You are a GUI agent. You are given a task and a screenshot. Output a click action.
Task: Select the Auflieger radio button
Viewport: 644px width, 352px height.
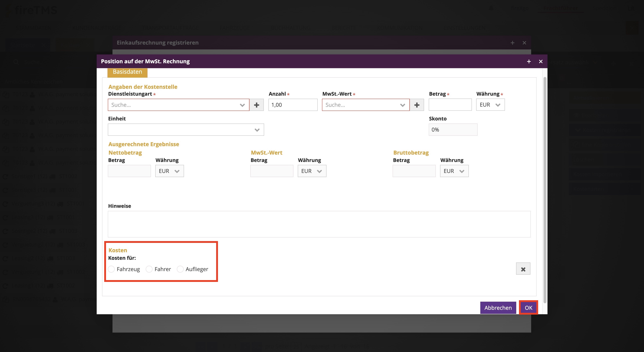click(180, 269)
